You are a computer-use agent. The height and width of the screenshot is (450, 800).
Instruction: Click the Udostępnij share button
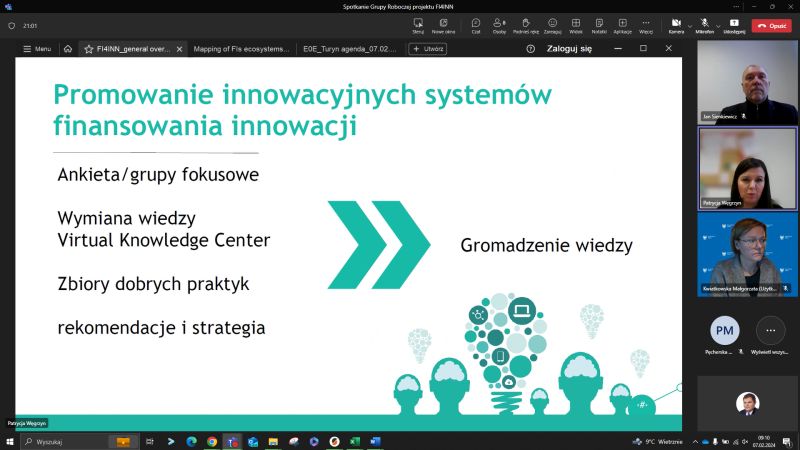click(734, 26)
